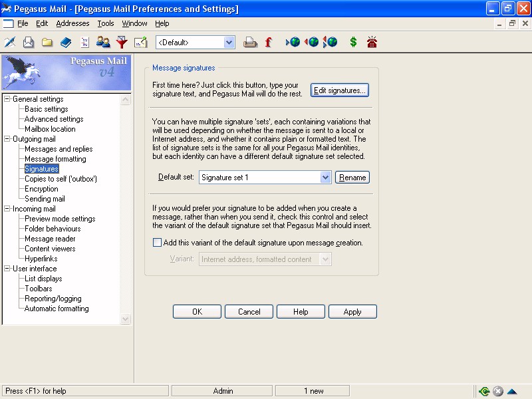
Task: Click the Help button below settings
Action: [301, 311]
